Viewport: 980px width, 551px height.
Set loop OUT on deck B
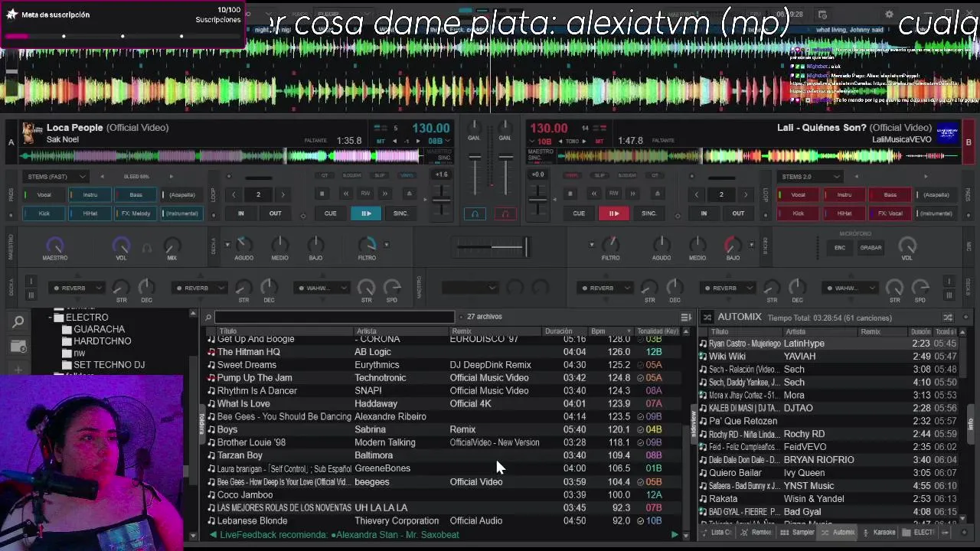click(738, 214)
